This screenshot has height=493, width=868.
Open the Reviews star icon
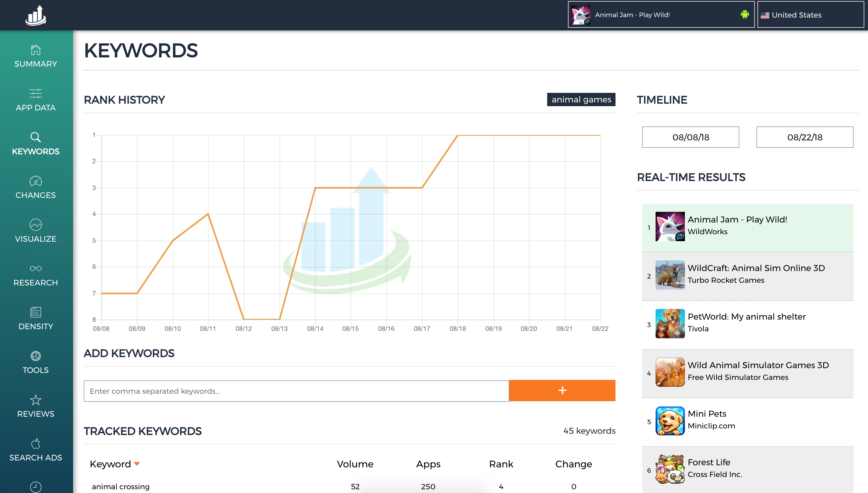pyautogui.click(x=35, y=400)
